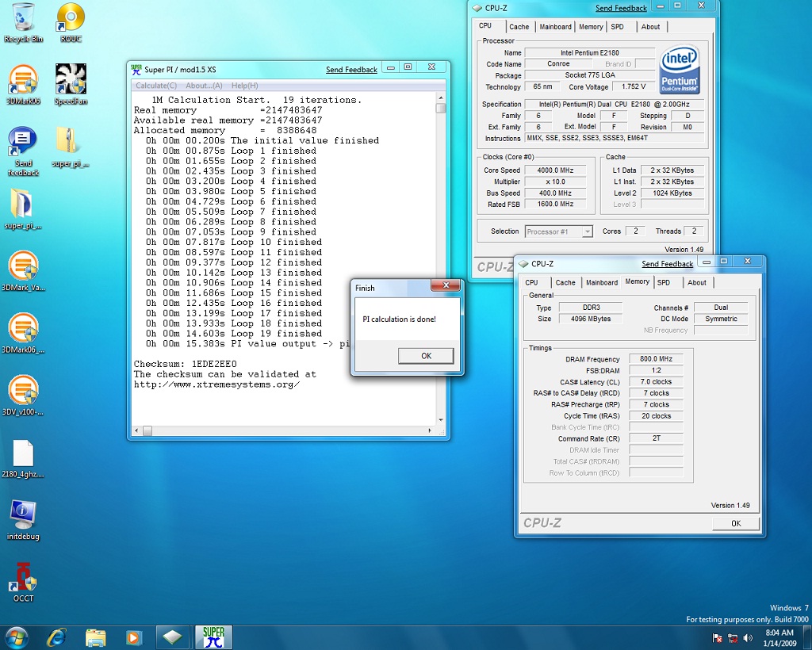
Task: Click the Intel Pentium E2180 name field
Action: (x=590, y=53)
